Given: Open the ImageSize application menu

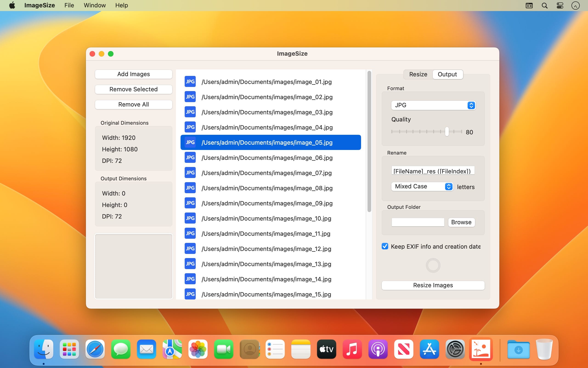Looking at the screenshot, I should pos(40,5).
